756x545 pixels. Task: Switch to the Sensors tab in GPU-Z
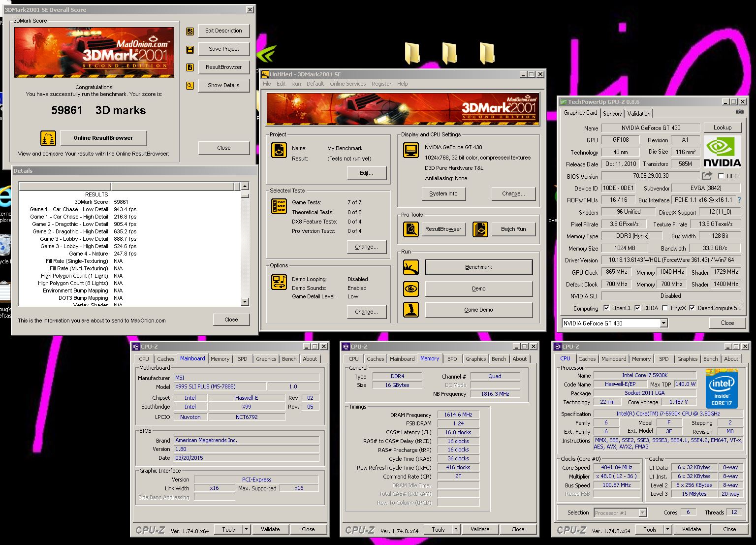tap(612, 114)
